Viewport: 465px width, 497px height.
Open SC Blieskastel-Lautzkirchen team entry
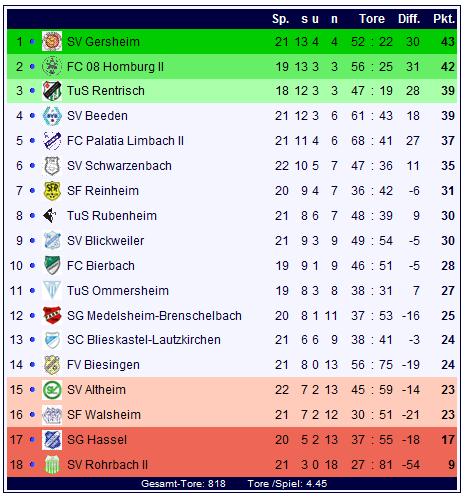click(144, 340)
